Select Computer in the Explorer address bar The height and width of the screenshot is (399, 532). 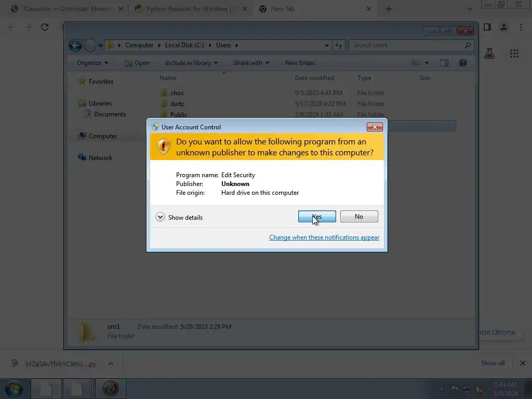(x=139, y=45)
